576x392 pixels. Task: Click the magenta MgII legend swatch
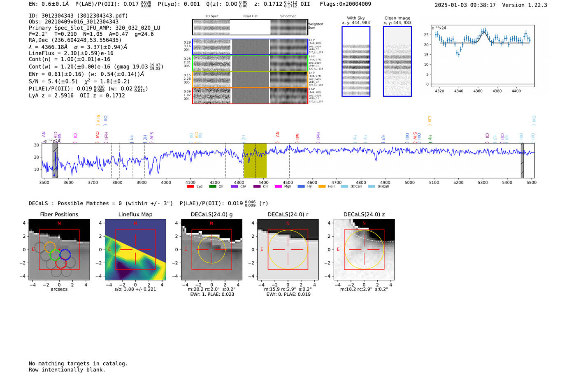278,186
